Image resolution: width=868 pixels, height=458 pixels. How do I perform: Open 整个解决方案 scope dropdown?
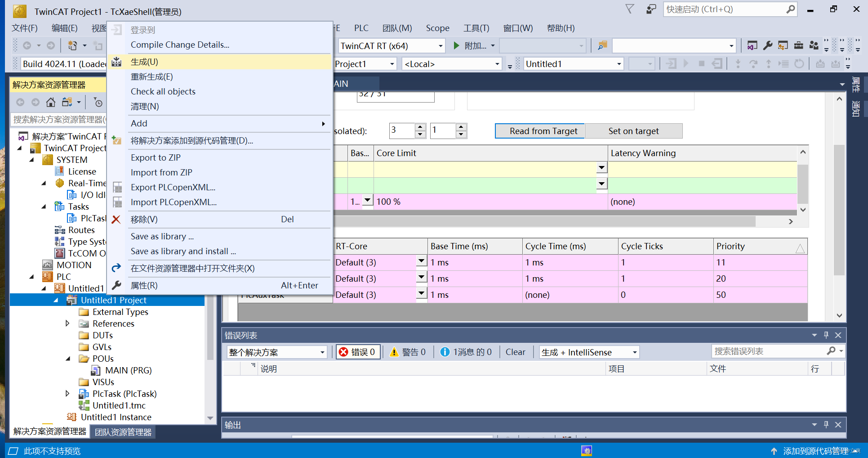(x=277, y=352)
